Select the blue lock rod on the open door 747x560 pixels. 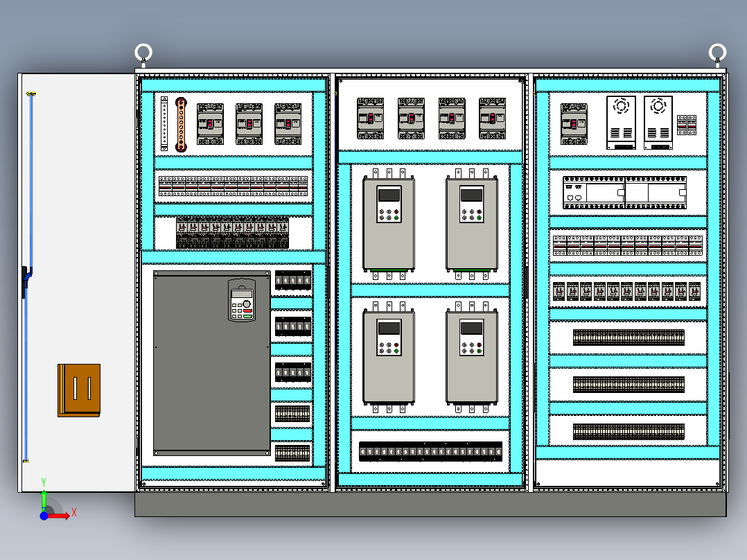point(28,277)
